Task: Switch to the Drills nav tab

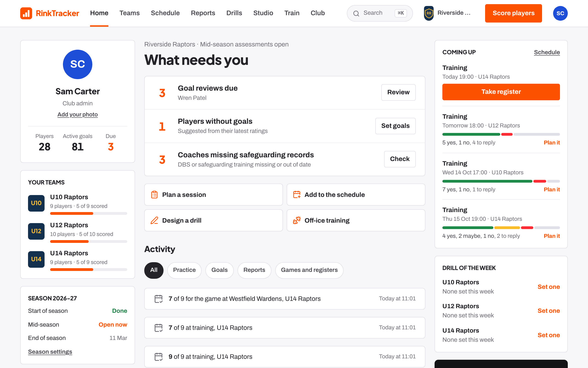Action: tap(234, 13)
